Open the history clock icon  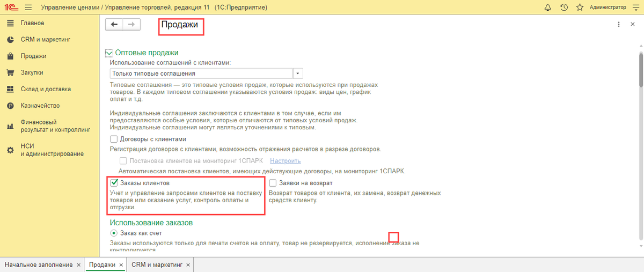click(x=563, y=8)
